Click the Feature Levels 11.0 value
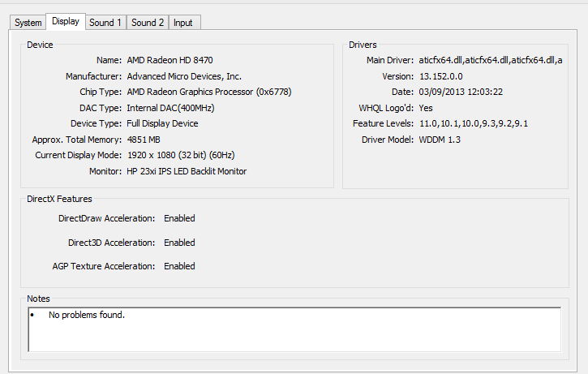Screen dimensions: 588x374 pyautogui.click(x=474, y=123)
